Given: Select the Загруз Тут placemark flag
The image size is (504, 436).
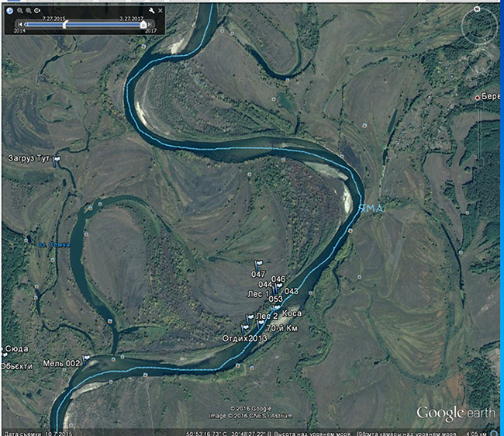Looking at the screenshot, I should click(57, 161).
